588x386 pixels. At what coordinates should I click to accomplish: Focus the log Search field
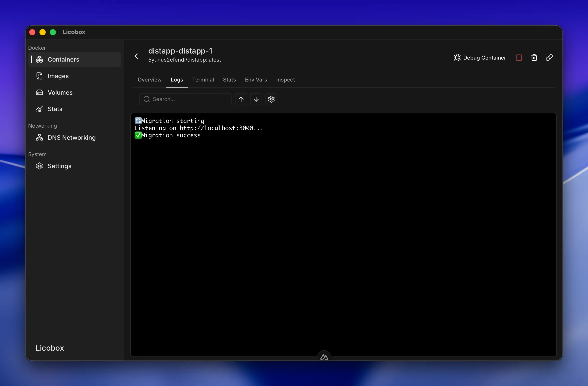click(185, 99)
